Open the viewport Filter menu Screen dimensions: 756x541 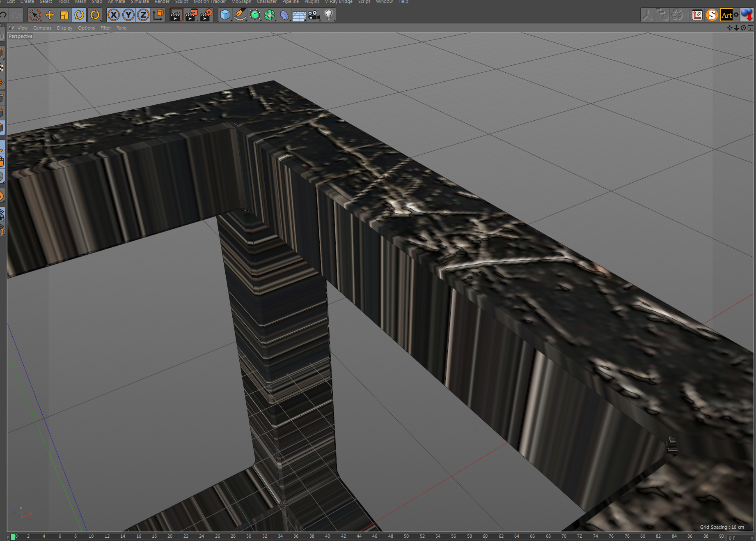[x=105, y=28]
